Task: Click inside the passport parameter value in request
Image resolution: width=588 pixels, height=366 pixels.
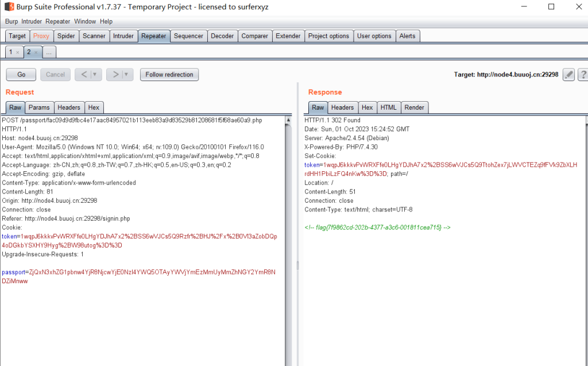Action: pyautogui.click(x=138, y=272)
